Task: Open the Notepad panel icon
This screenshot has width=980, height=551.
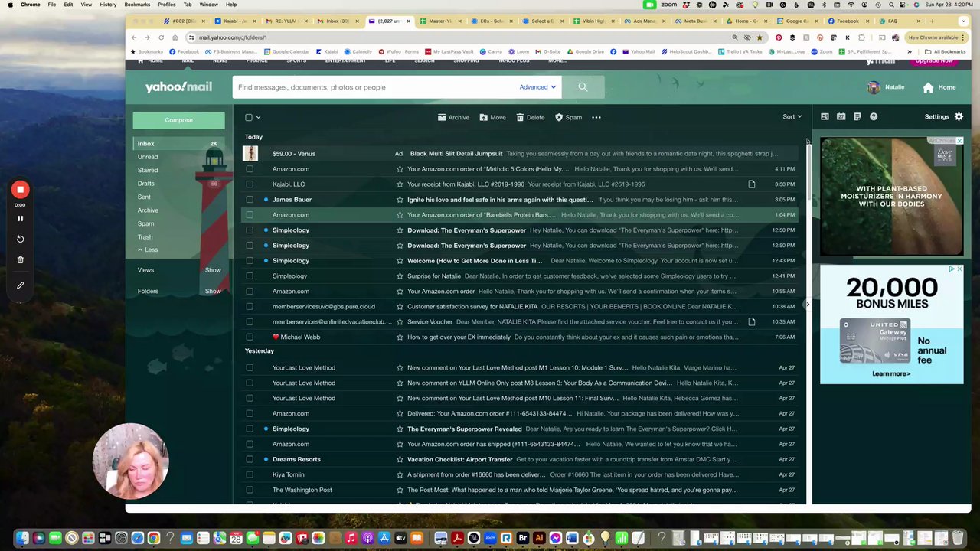Action: 857,116
